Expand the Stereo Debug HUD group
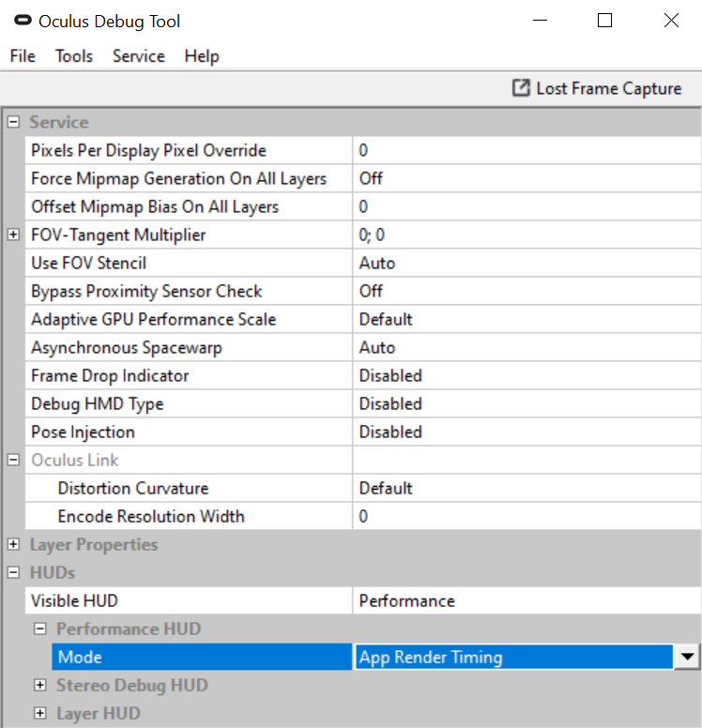702x728 pixels. coord(40,686)
